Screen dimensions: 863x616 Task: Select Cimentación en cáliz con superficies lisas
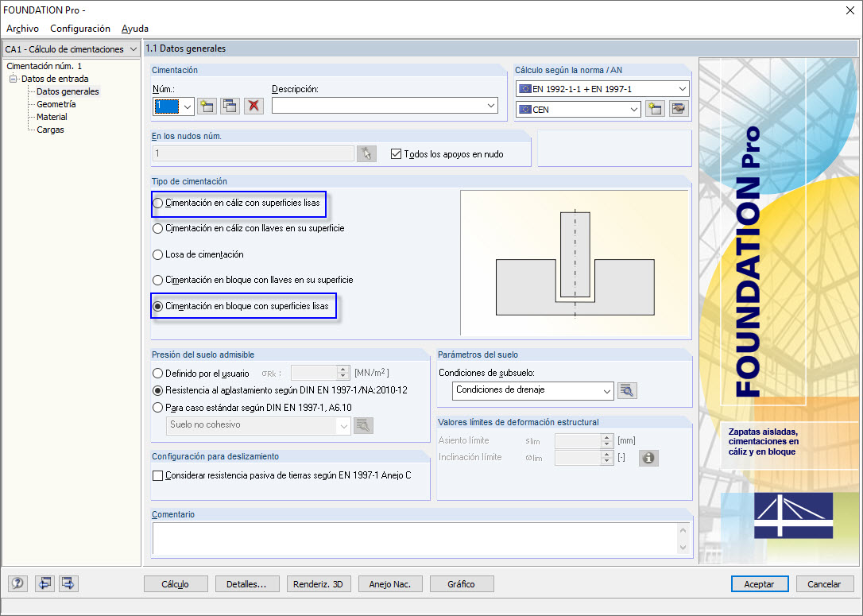coord(158,203)
